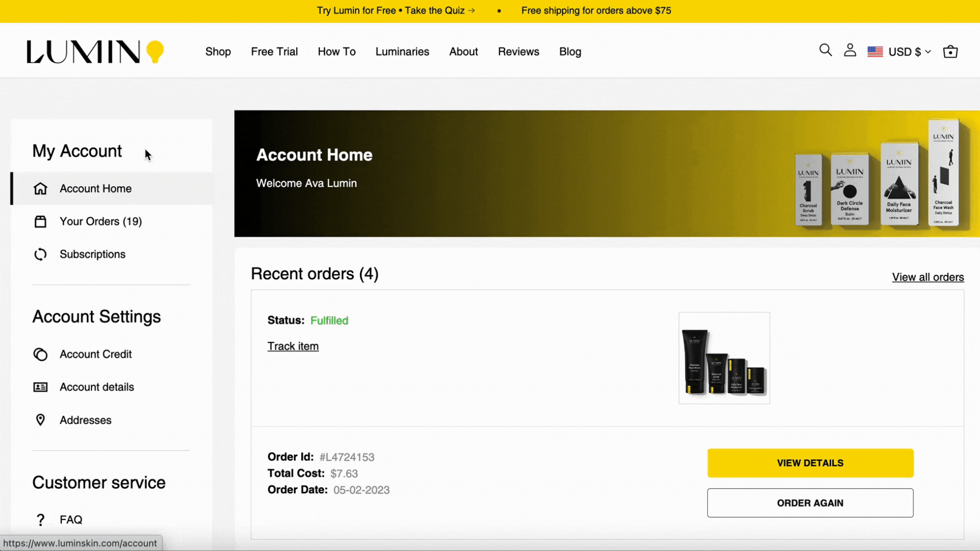Open the Shop menu

[218, 52]
